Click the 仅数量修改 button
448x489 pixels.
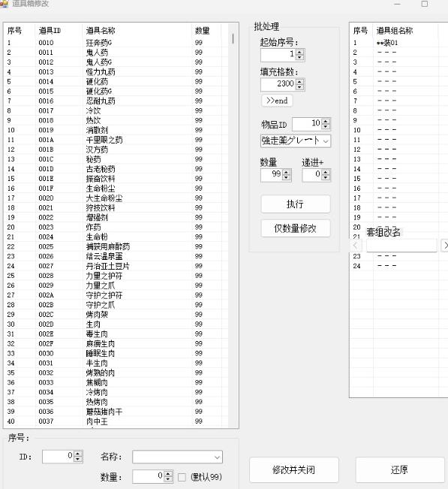pyautogui.click(x=296, y=228)
